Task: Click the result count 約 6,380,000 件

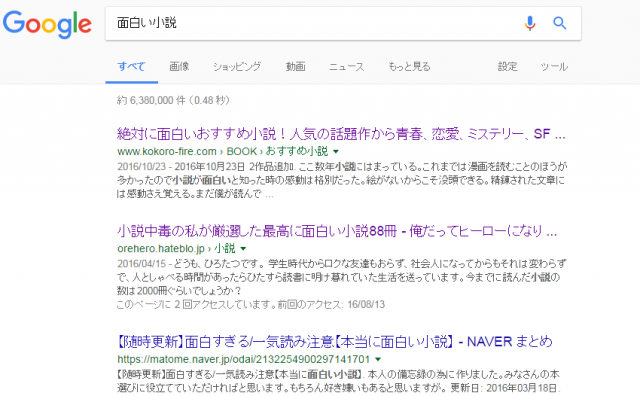Action: coord(173,100)
